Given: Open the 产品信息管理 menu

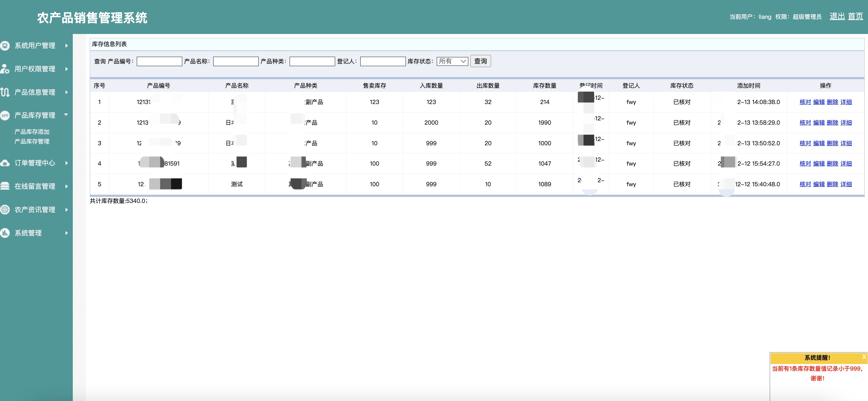Looking at the screenshot, I should [x=35, y=92].
